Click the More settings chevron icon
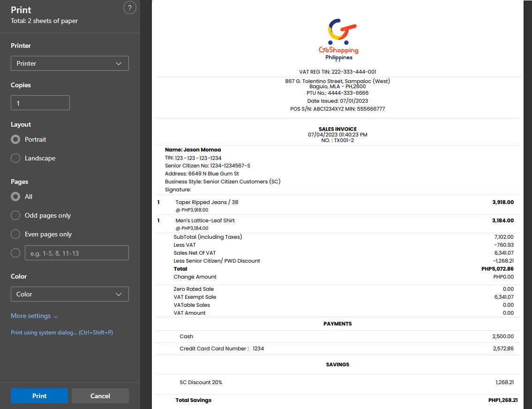Image resolution: width=532 pixels, height=409 pixels. click(x=56, y=317)
